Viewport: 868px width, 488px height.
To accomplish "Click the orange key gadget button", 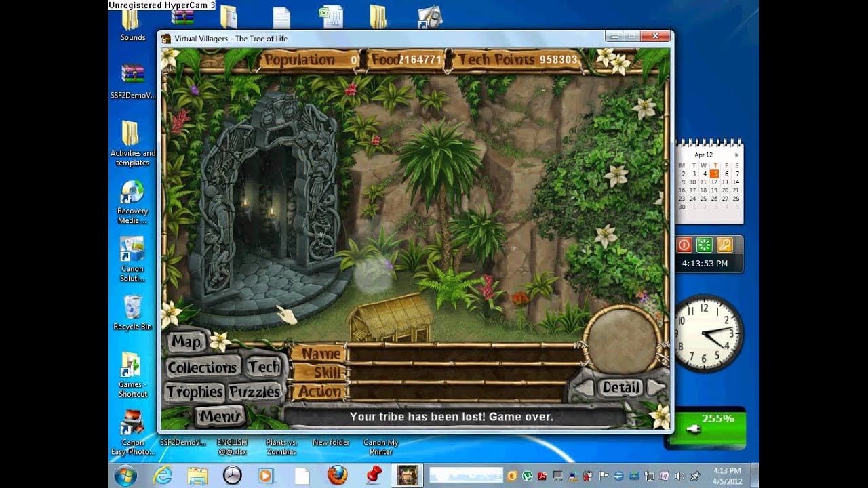I will (725, 245).
